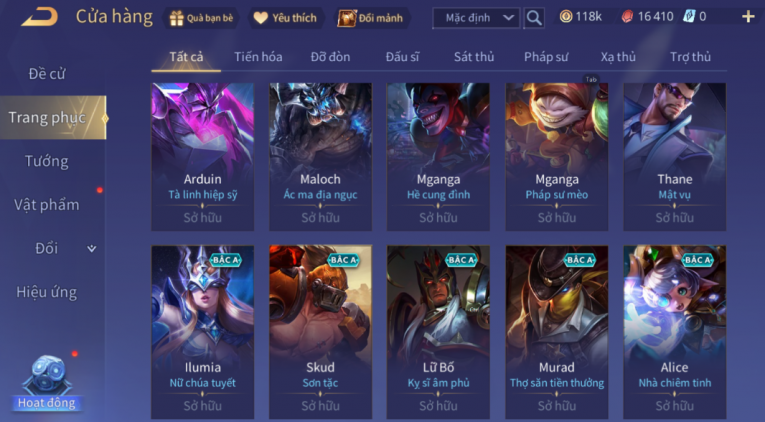Click the red ruby currency icon

627,17
